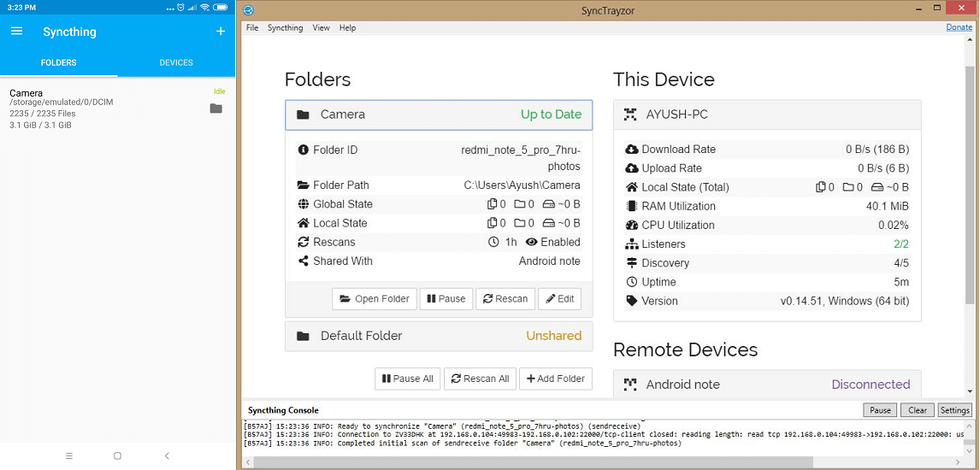980x470 pixels.
Task: Click console horizontal scrollbar left arrow
Action: [247, 462]
